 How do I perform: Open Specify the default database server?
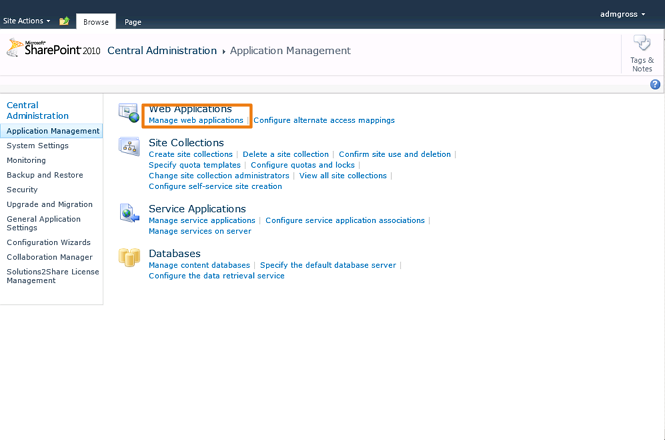328,265
